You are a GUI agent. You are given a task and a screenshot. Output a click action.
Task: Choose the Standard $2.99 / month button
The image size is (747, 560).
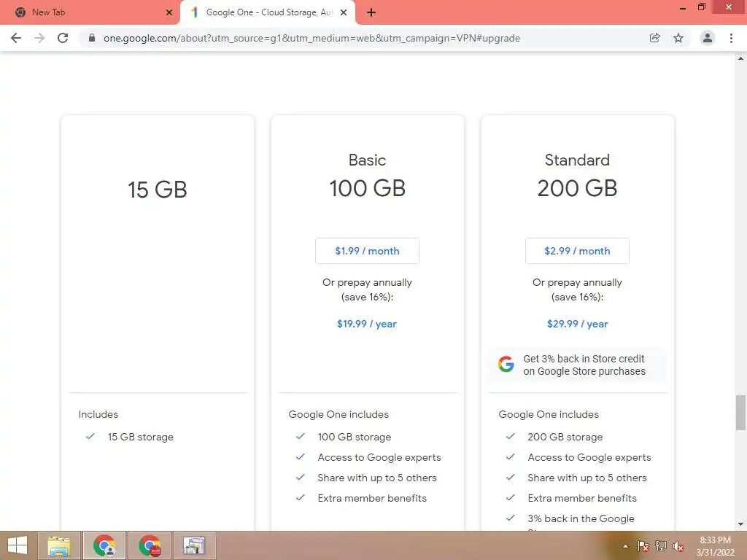pyautogui.click(x=578, y=251)
